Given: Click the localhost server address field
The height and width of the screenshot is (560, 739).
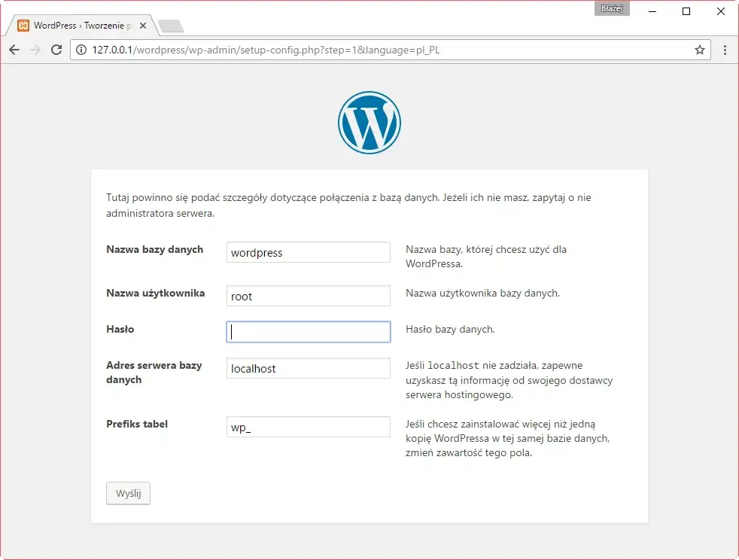Looking at the screenshot, I should [308, 367].
